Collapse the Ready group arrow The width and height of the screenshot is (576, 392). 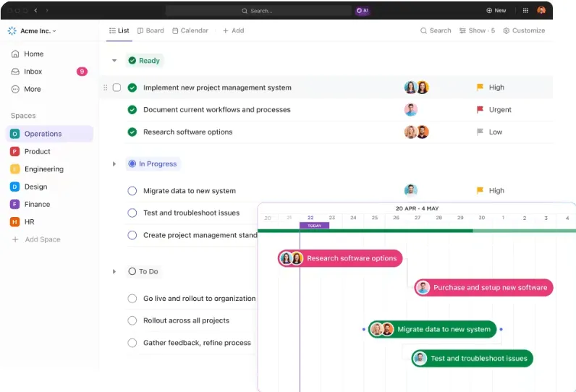pyautogui.click(x=114, y=61)
